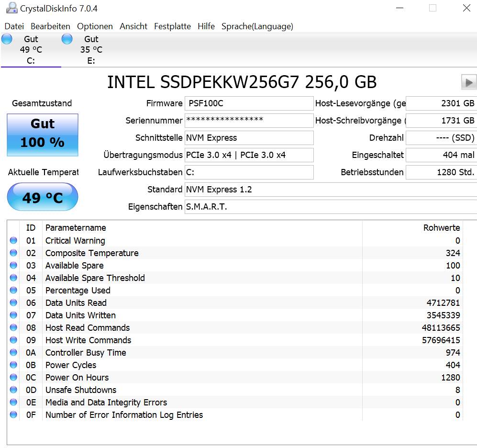Click the status dot for Available Spare row 03
The width and height of the screenshot is (477, 448).
(13, 265)
